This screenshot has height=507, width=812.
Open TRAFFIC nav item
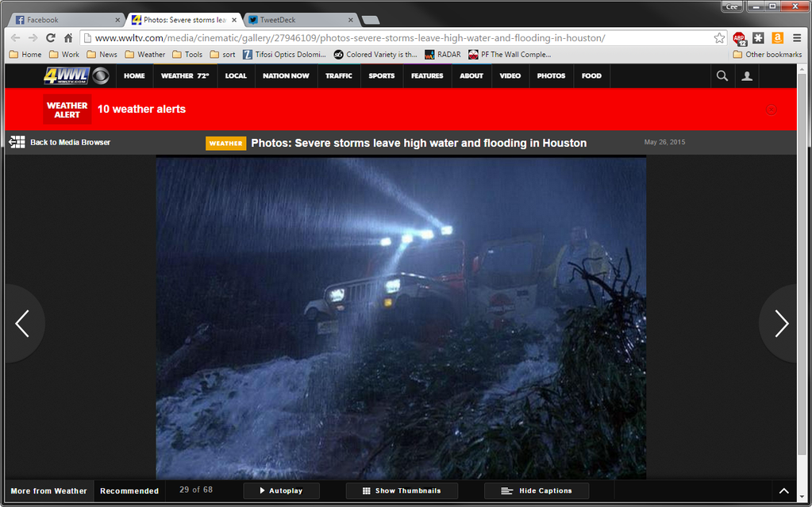tap(339, 75)
